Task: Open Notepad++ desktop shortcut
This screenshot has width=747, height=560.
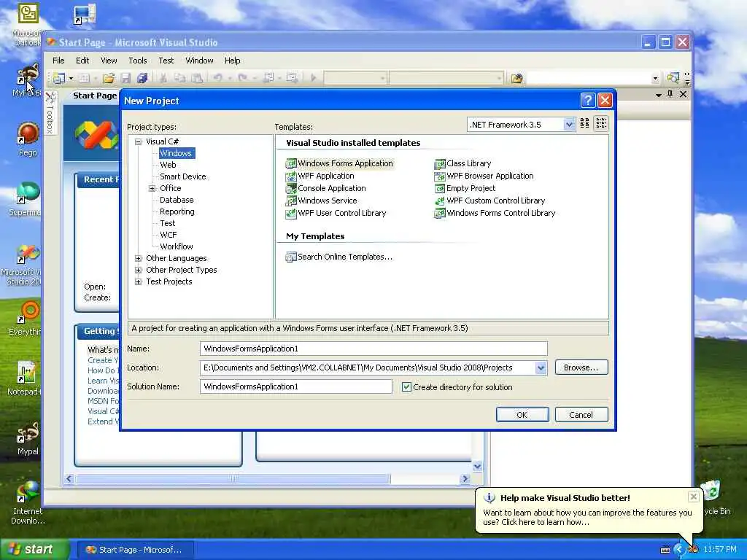Action: 24,378
